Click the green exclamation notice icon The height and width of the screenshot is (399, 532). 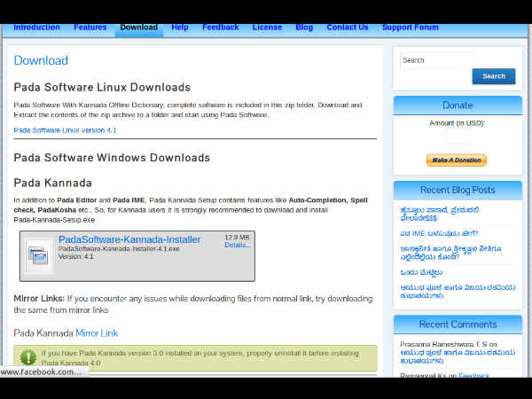pos(28,357)
